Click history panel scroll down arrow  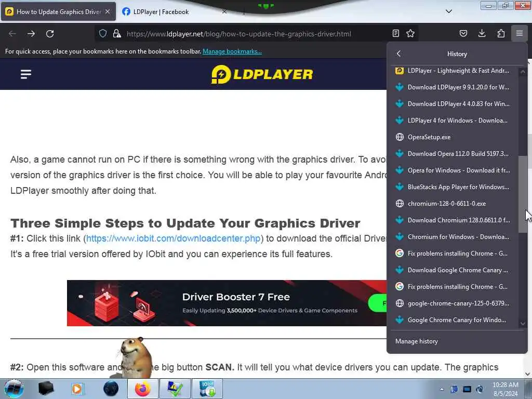pyautogui.click(x=523, y=323)
